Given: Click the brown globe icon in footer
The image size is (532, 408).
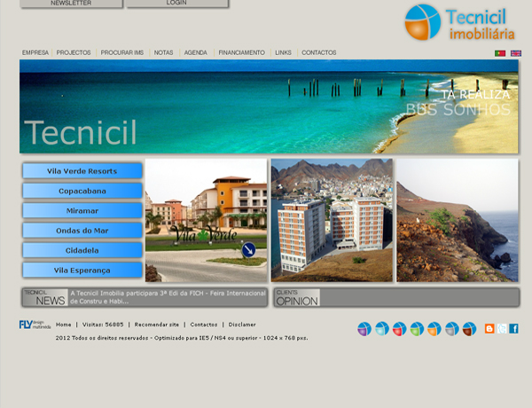Looking at the screenshot, I should click(x=469, y=329).
